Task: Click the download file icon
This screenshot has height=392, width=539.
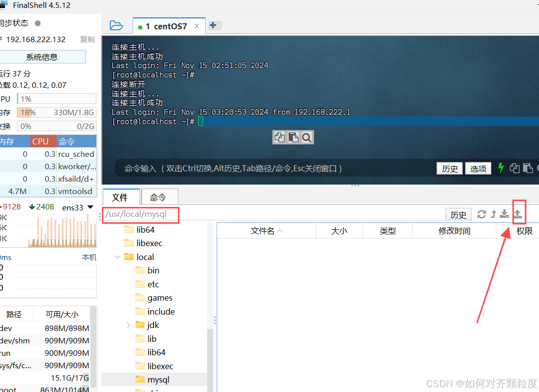Action: [x=504, y=214]
